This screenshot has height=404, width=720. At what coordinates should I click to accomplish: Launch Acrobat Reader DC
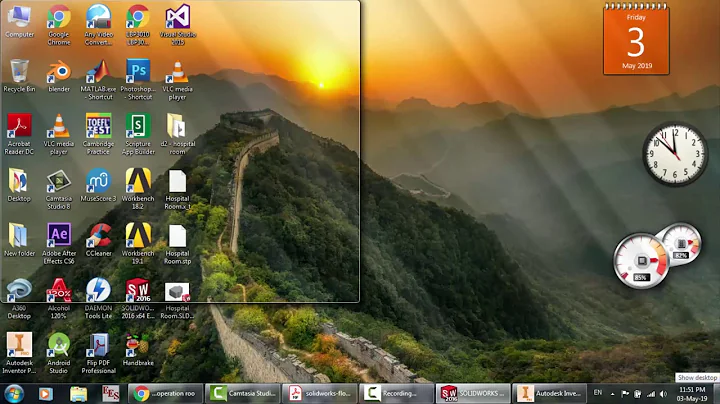coord(19,135)
